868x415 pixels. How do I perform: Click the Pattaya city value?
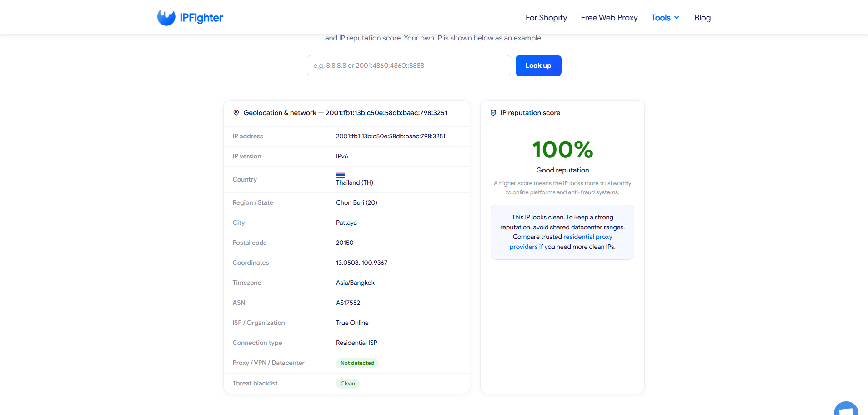(x=346, y=223)
